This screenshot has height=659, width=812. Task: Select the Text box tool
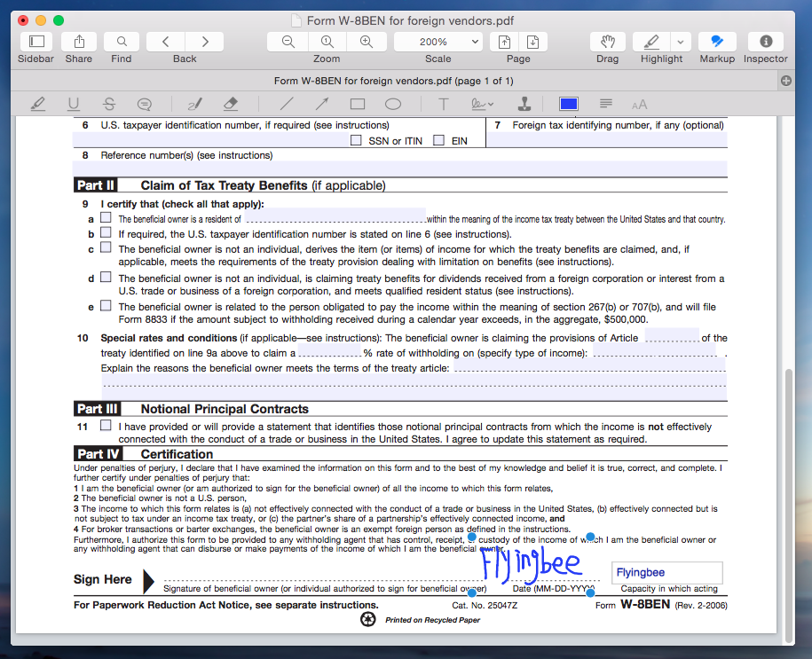pos(444,104)
